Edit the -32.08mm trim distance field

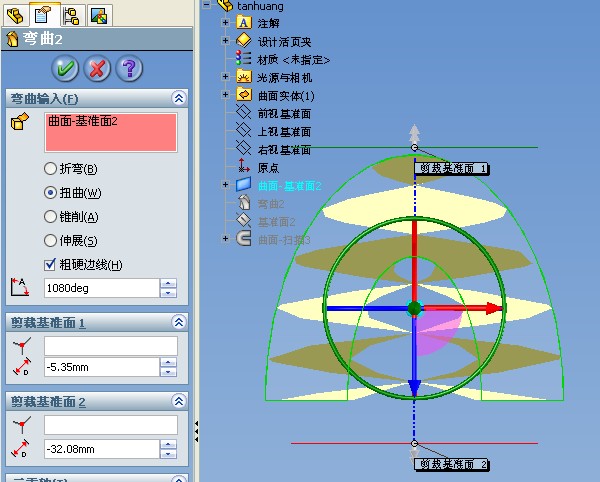[101, 449]
